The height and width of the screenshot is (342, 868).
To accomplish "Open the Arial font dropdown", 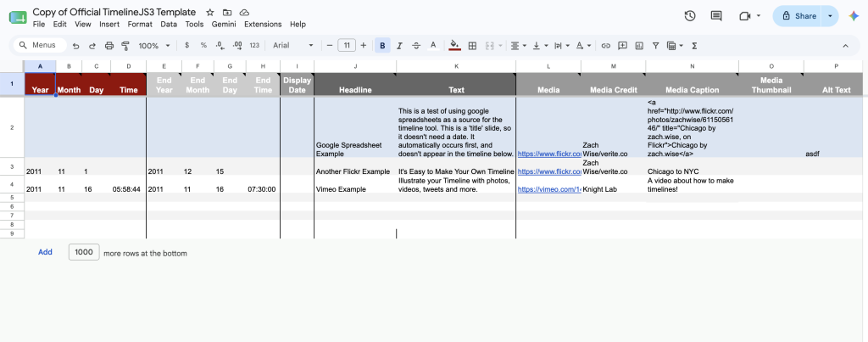I will [292, 46].
